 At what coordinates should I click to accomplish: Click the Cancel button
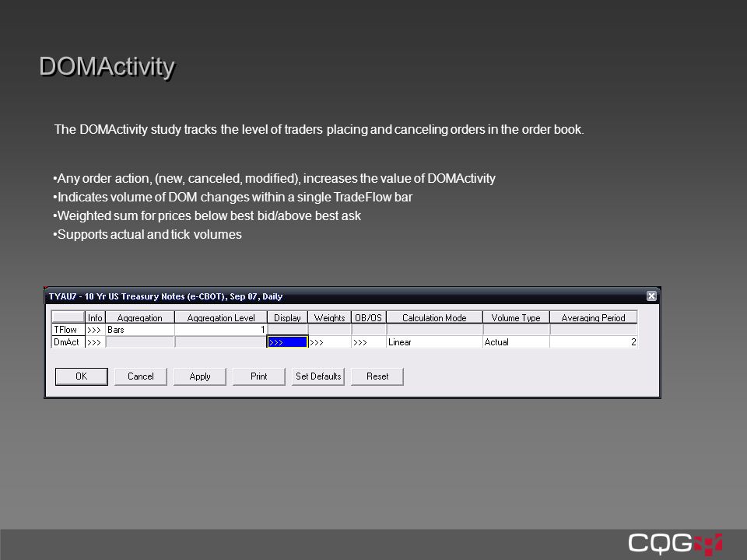tap(141, 376)
